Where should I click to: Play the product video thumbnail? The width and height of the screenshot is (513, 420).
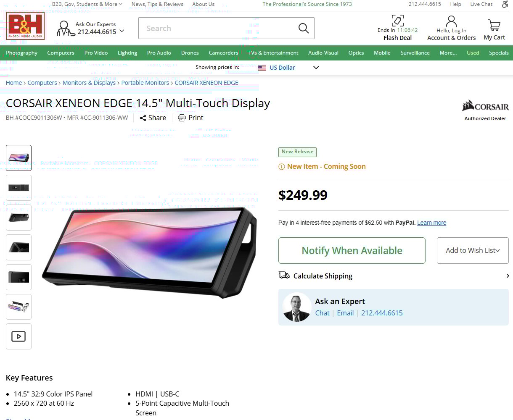tap(19, 336)
